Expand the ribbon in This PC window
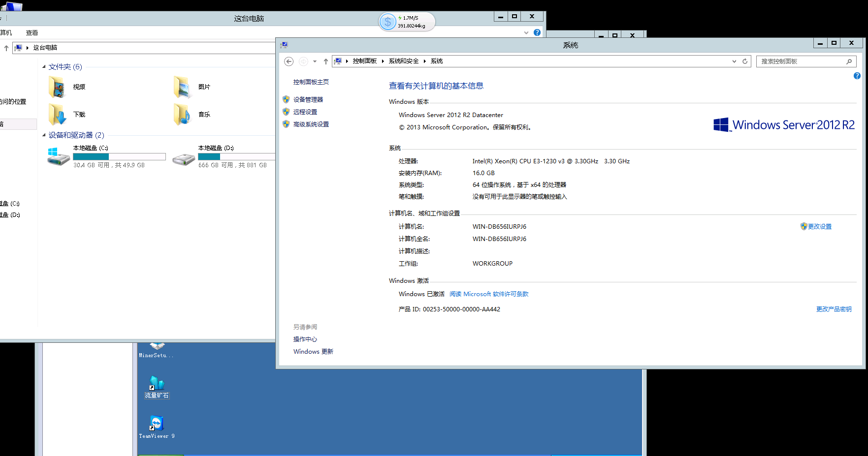Viewport: 868px width, 456px height. 526,32
